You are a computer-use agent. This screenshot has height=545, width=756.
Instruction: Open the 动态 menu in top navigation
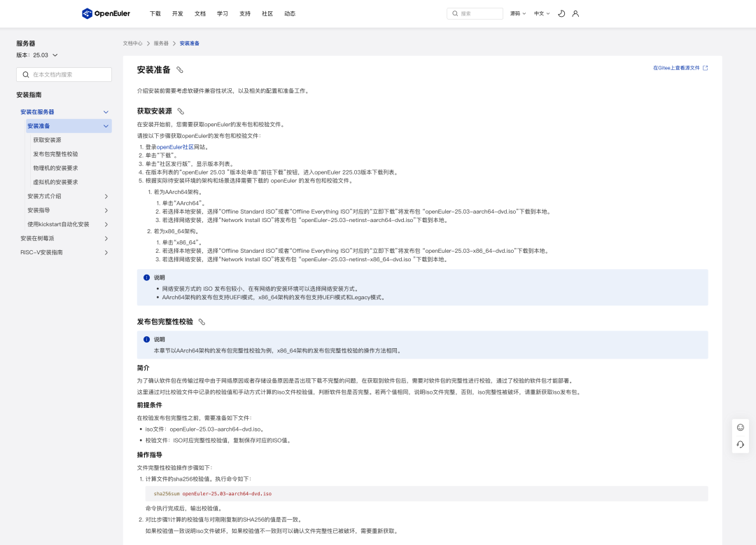click(290, 13)
